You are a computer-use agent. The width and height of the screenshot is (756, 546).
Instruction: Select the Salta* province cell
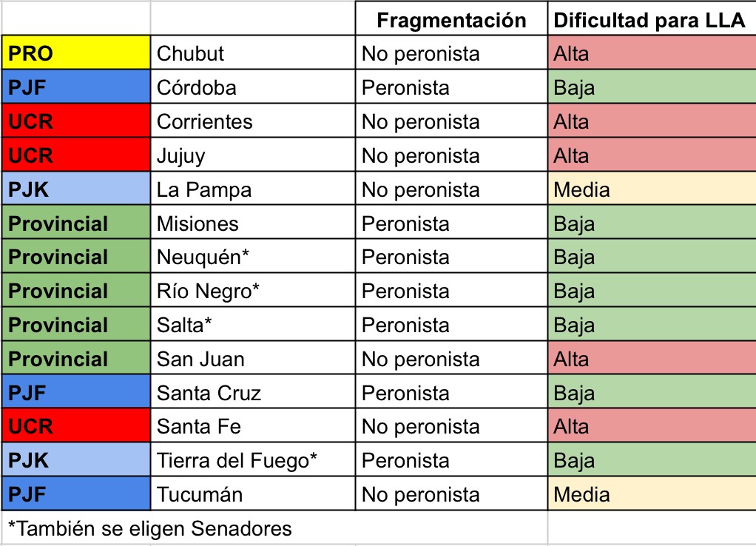[x=252, y=326]
